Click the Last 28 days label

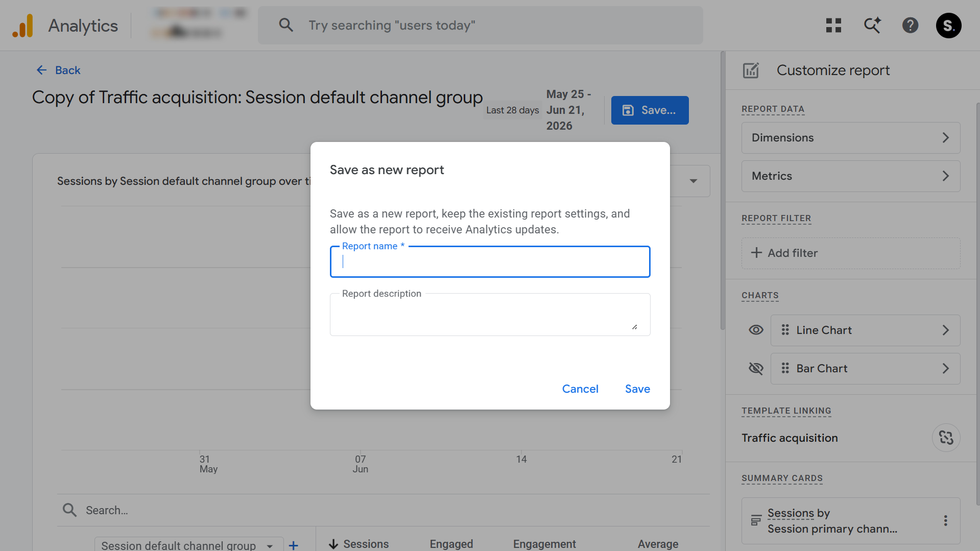pos(512,110)
